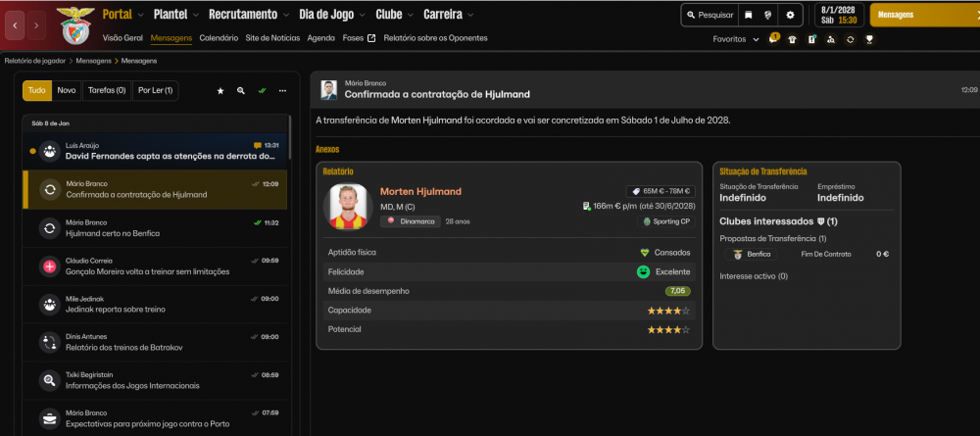
Task: Click the Sporting CP club badge
Action: 666,221
